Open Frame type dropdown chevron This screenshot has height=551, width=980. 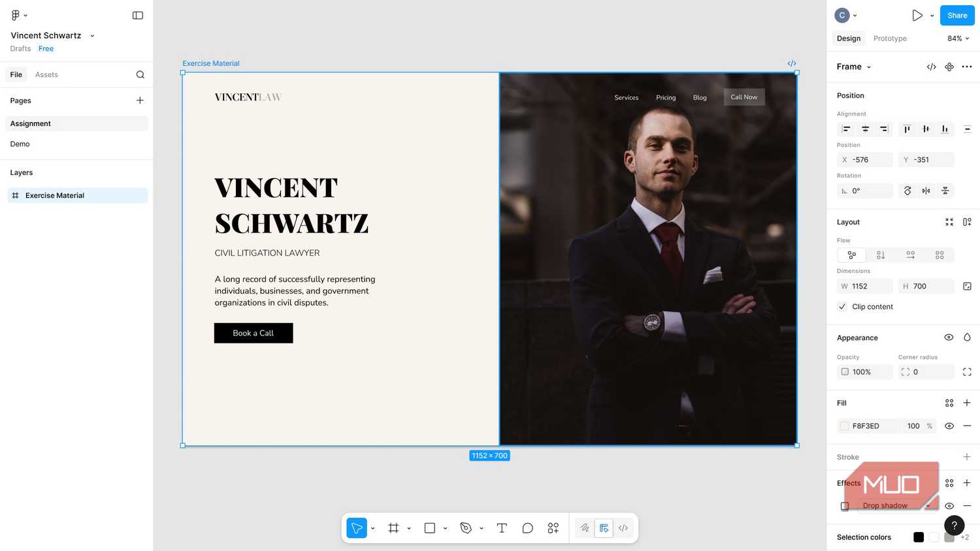(869, 67)
